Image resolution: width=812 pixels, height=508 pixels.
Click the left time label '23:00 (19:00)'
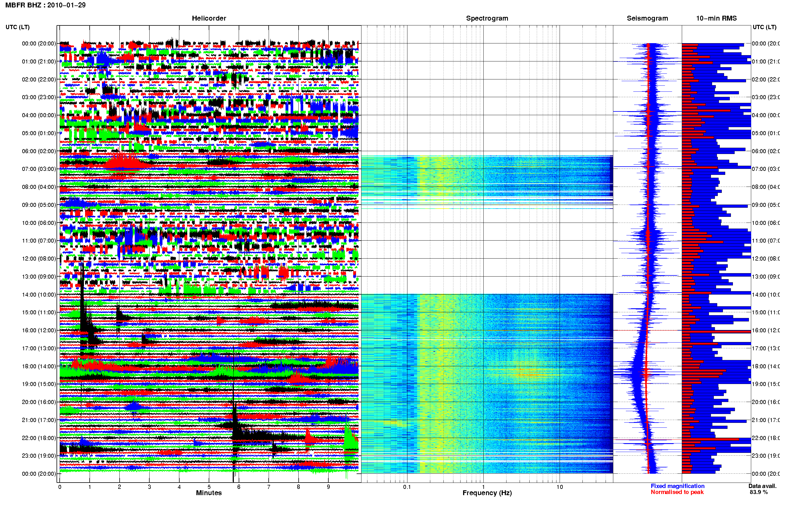coord(39,456)
